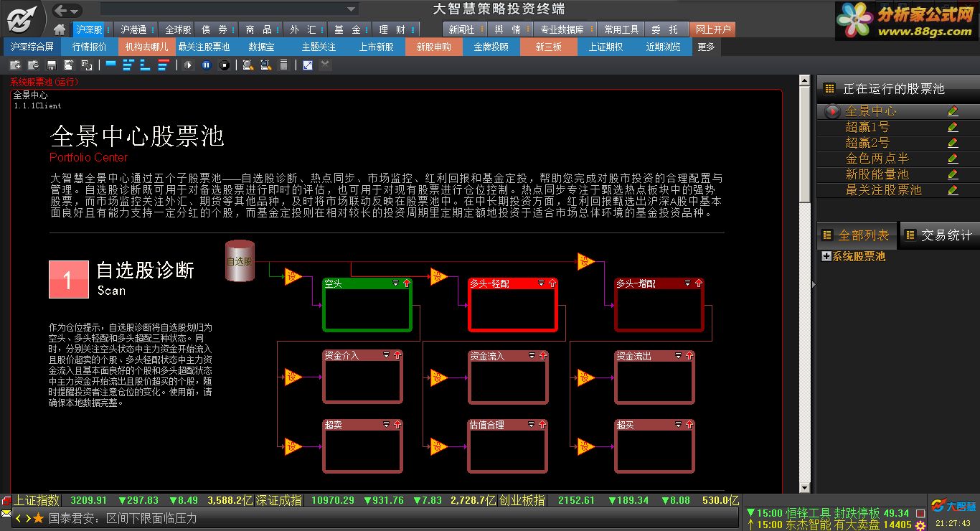Switch to the 行情报价 sub tab
Image resolution: width=980 pixels, height=531 pixels.
coord(90,47)
